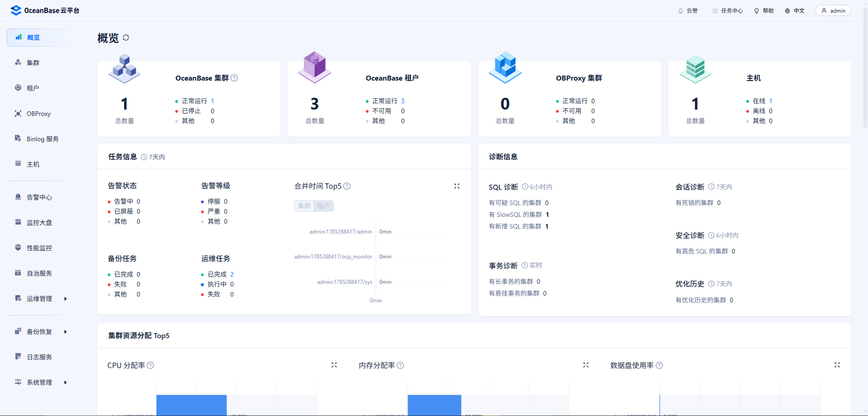Click the help icon next to 数据盘使用率
The image size is (868, 416).
click(659, 365)
